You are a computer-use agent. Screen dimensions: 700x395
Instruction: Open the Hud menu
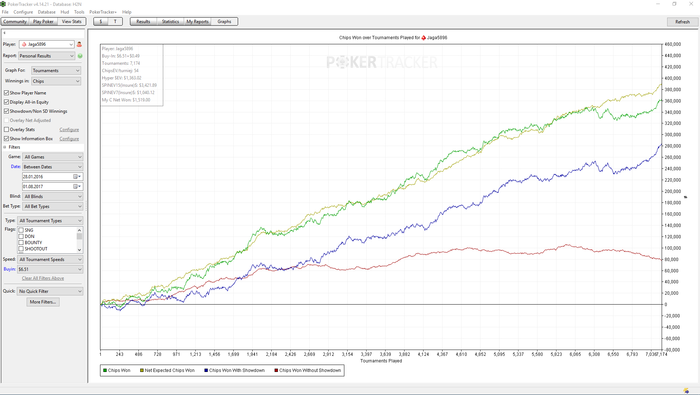(x=65, y=12)
